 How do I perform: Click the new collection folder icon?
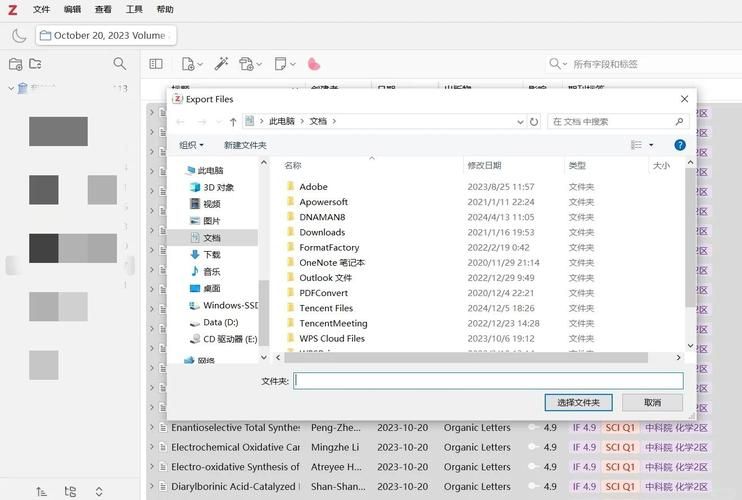point(16,64)
